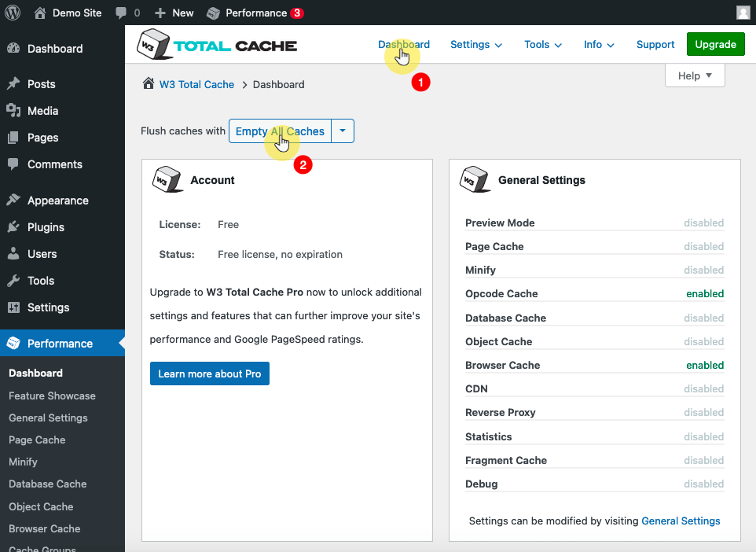Click the Debug disabled status
756x552 pixels.
point(704,484)
